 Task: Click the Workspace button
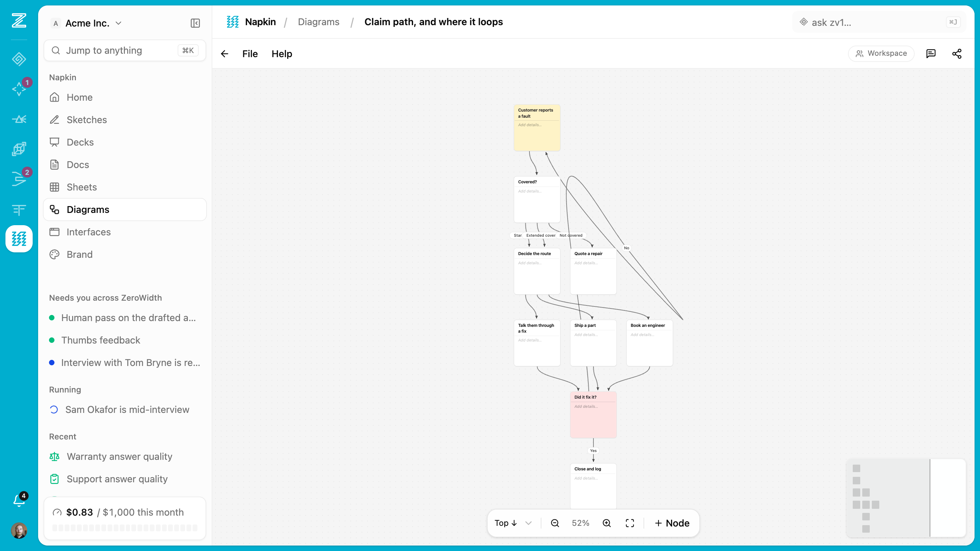coord(881,54)
